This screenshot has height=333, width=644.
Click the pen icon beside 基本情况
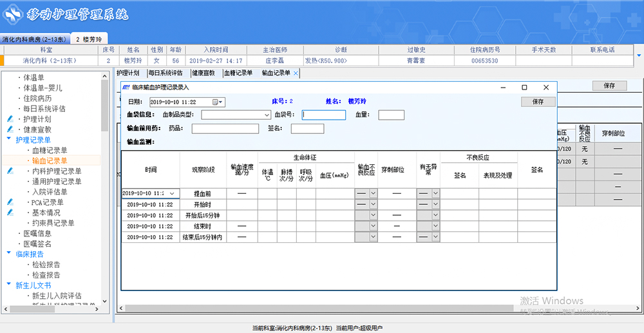11,213
